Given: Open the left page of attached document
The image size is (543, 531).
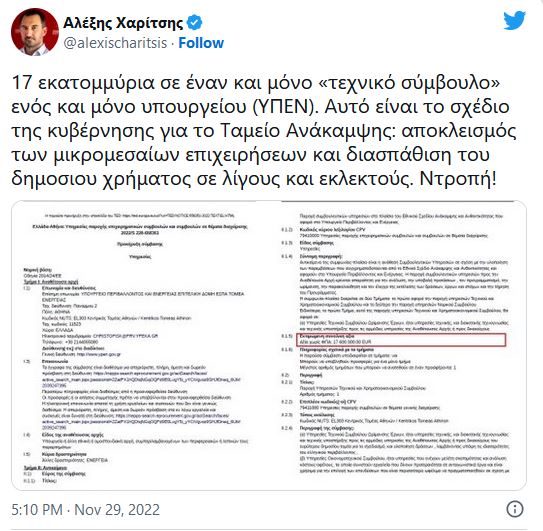Looking at the screenshot, I should coord(139,346).
